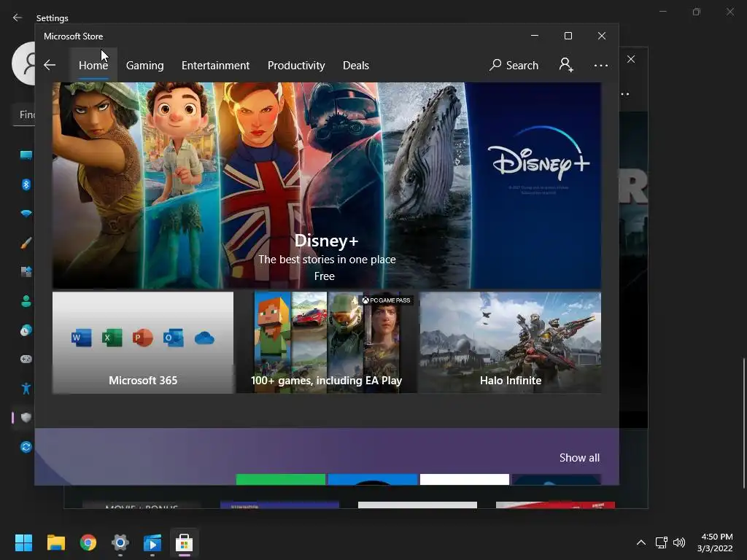Open the See more ellipsis menu
The image size is (747, 560).
pyautogui.click(x=601, y=65)
